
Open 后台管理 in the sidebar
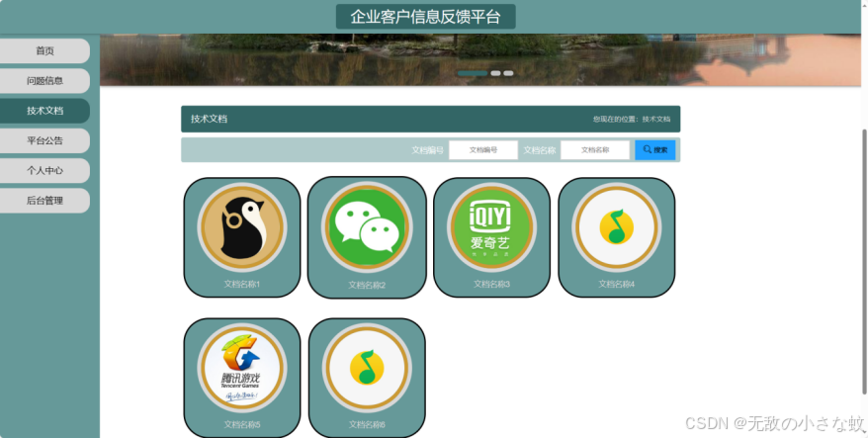click(x=44, y=201)
